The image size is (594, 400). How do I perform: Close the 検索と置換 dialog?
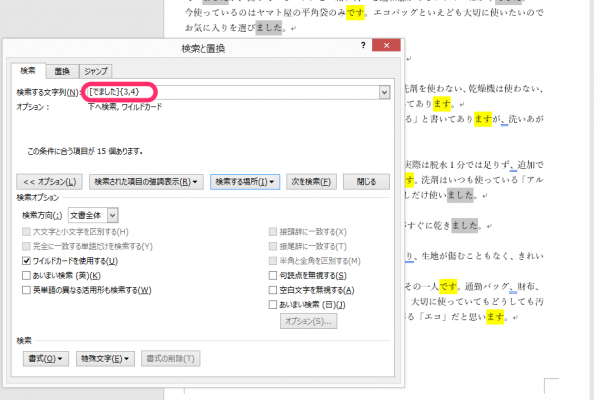pyautogui.click(x=386, y=45)
